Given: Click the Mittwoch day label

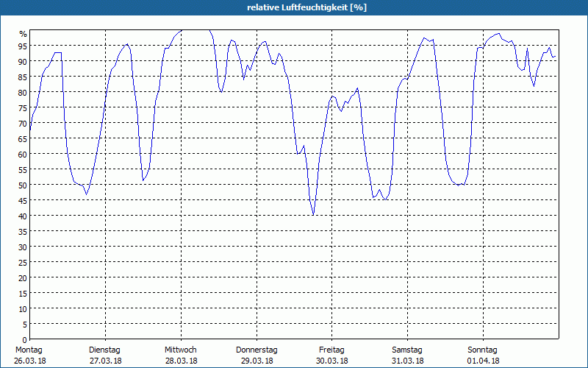Looking at the screenshot, I should coord(181,350).
